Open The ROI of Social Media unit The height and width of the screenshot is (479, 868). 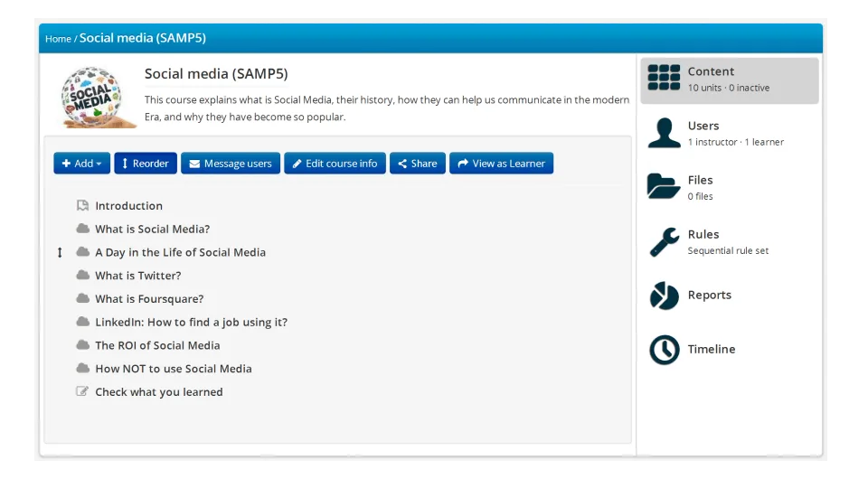point(157,345)
